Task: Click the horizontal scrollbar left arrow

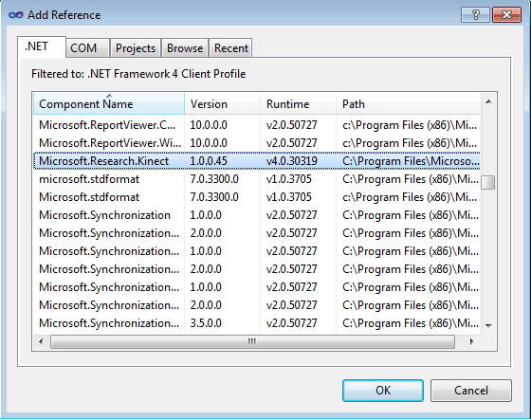Action: pyautogui.click(x=41, y=341)
